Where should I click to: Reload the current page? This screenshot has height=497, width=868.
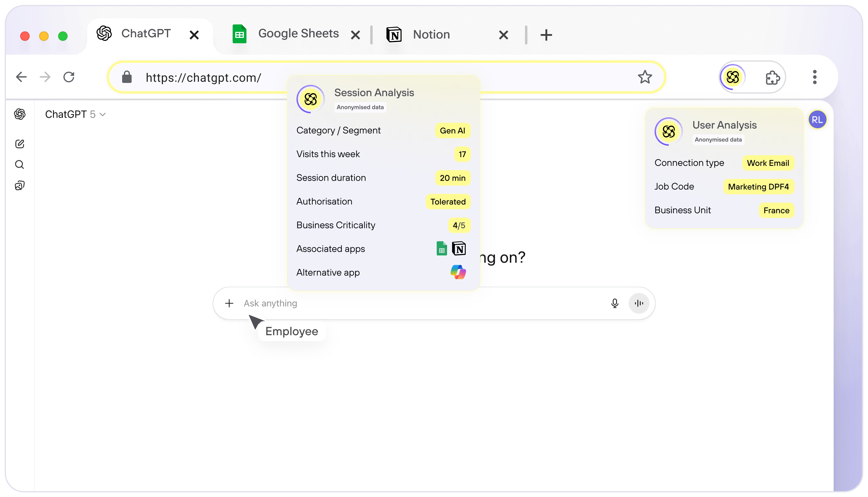click(69, 77)
